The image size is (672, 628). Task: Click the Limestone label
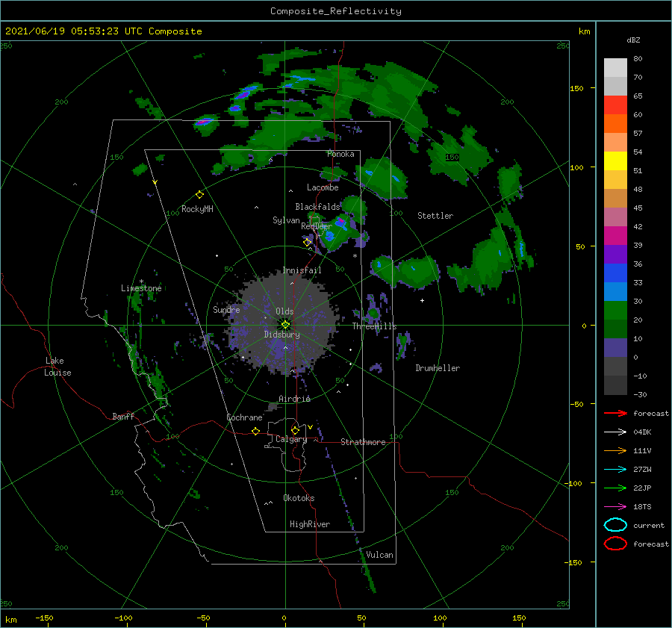(x=141, y=288)
